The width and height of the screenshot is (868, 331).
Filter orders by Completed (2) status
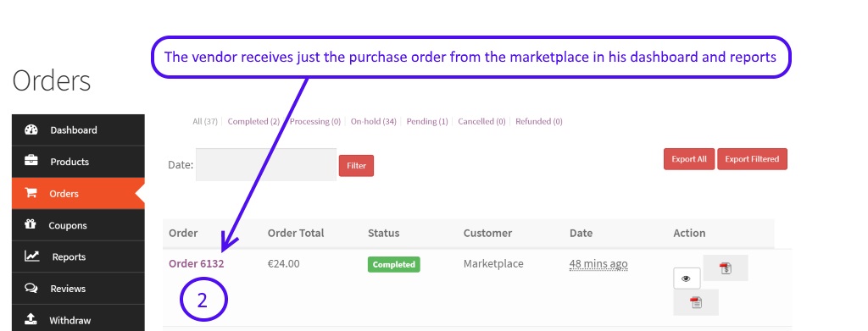click(x=253, y=122)
